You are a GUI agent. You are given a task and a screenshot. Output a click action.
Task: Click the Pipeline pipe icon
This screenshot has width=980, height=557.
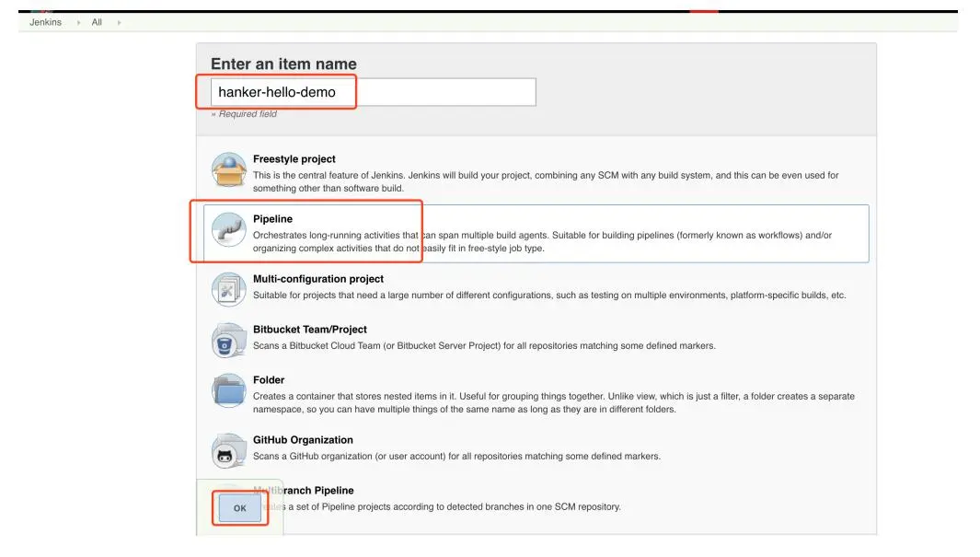pos(229,229)
